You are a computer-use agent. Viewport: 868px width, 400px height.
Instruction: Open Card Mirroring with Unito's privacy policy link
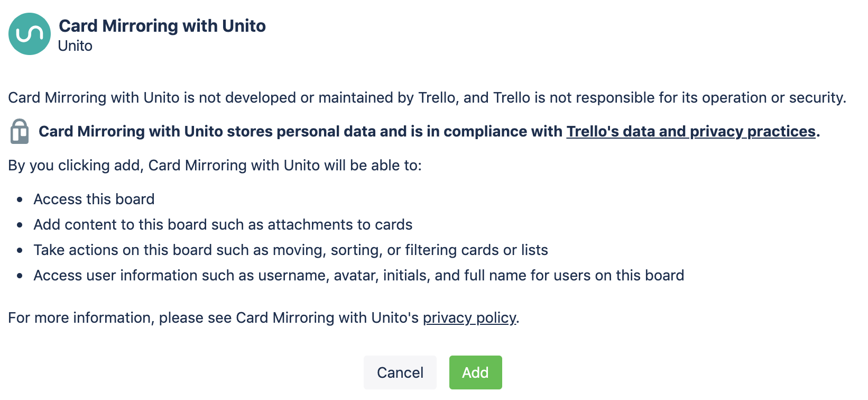pyautogui.click(x=469, y=317)
